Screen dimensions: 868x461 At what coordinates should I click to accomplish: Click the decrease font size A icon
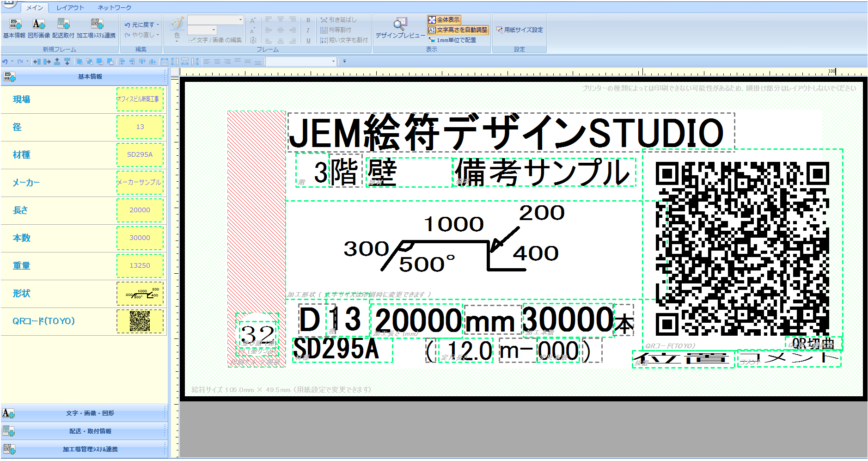pyautogui.click(x=253, y=31)
